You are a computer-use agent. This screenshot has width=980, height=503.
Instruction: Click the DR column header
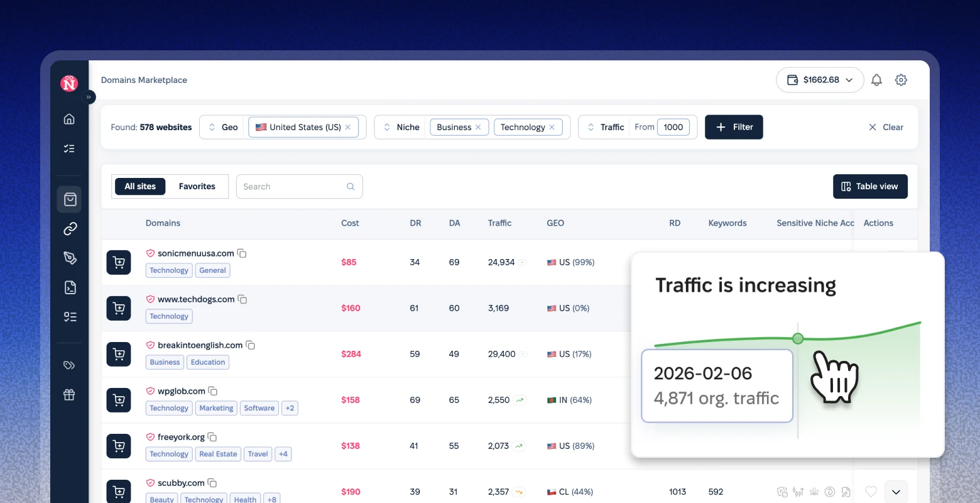pos(415,223)
